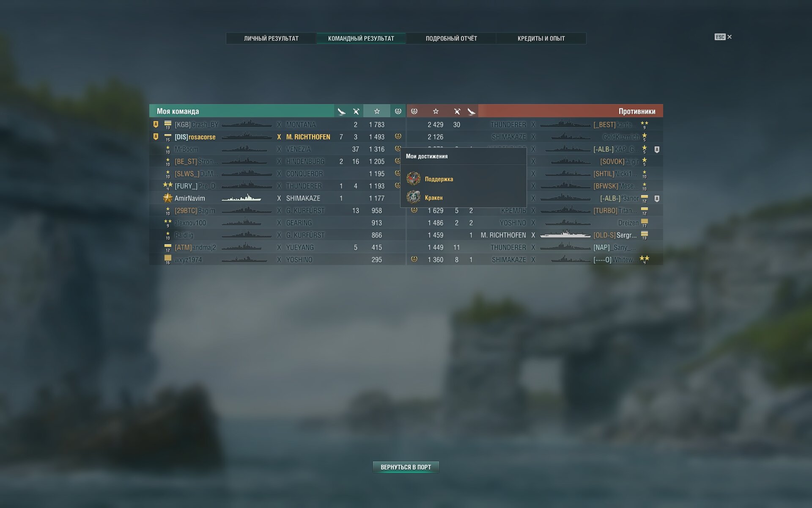The width and height of the screenshot is (812, 508).
Task: Select AmirNavim Shimakaze player row
Action: 277,198
